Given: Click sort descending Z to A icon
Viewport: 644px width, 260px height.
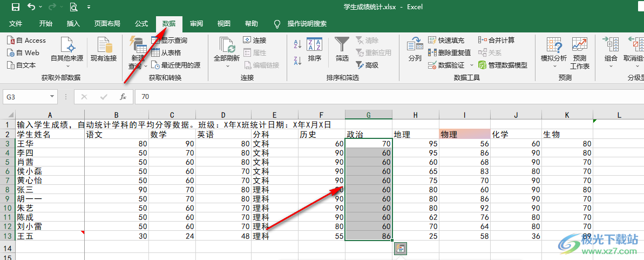Looking at the screenshot, I should (x=298, y=61).
